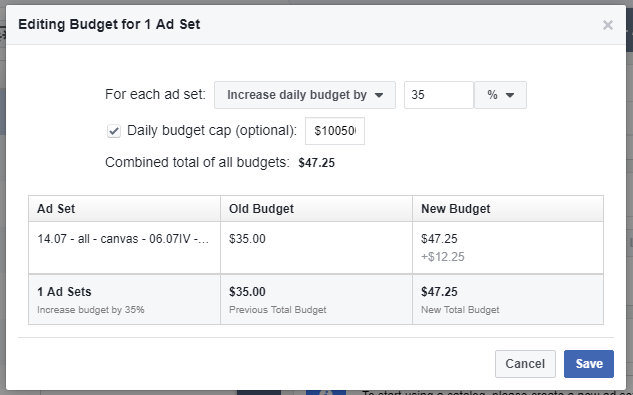Click the budget amount field showing 35
The image size is (633, 395).
click(x=439, y=95)
